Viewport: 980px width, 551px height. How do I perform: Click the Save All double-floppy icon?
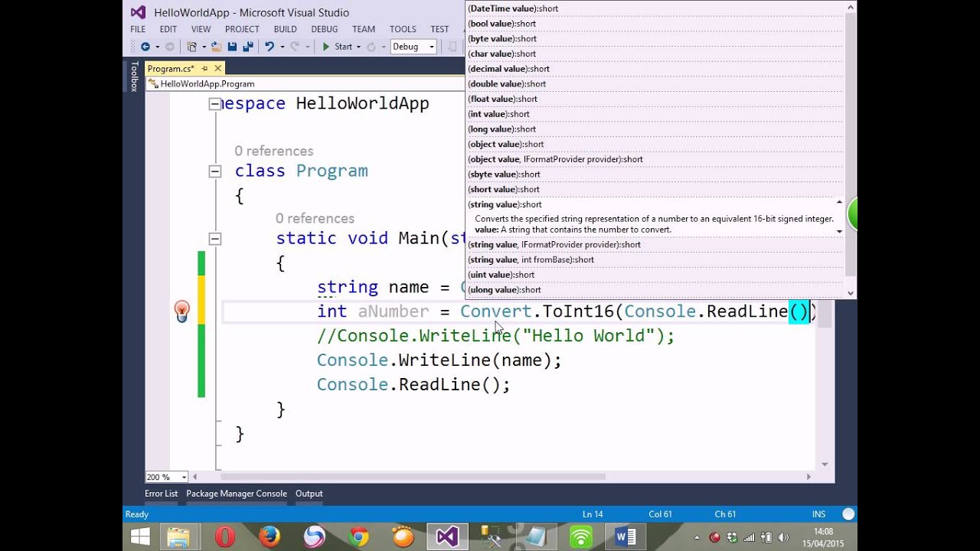(x=248, y=47)
